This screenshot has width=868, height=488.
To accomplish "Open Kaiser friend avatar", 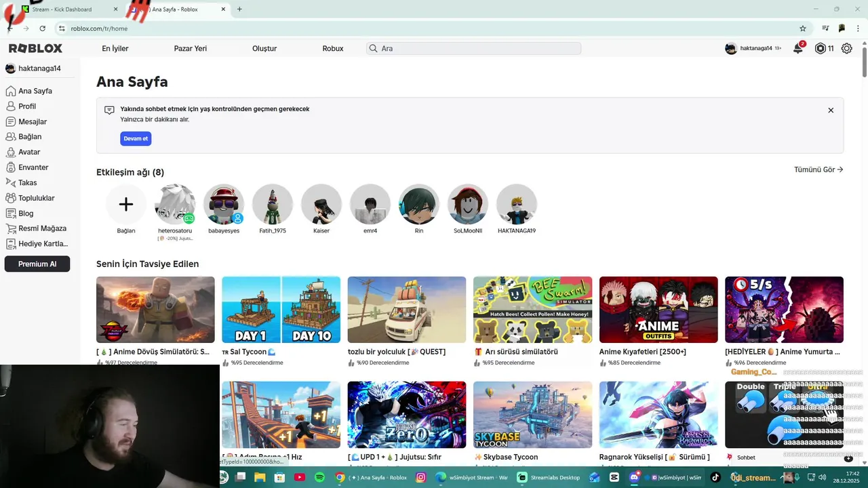I will [321, 204].
